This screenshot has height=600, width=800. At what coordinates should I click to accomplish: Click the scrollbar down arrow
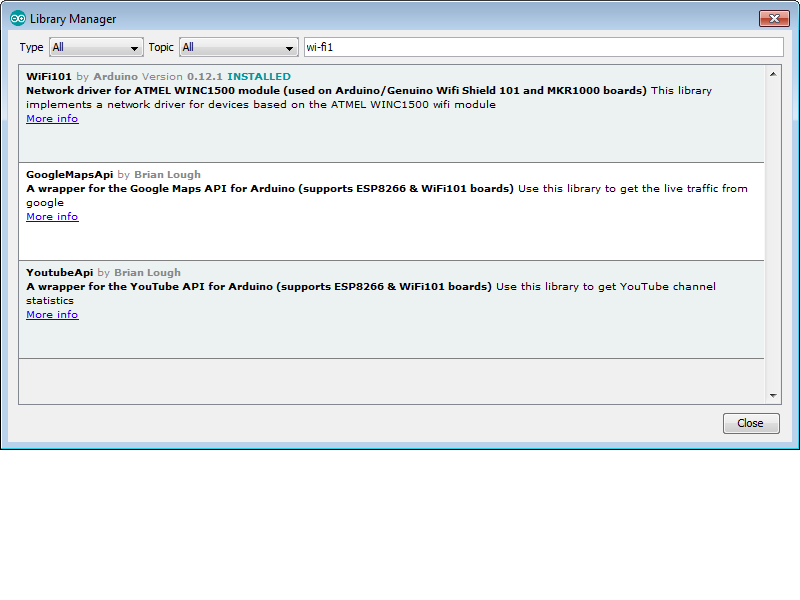pos(773,394)
